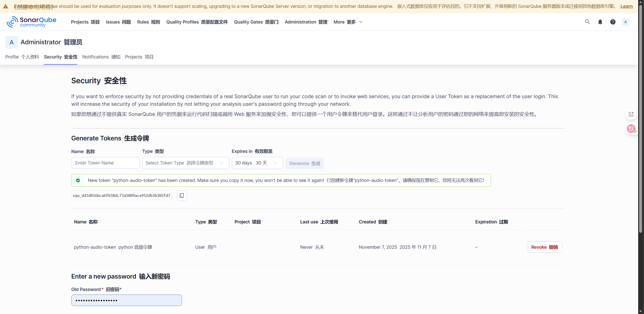
Task: Open the help question mark icon
Action: 613,22
